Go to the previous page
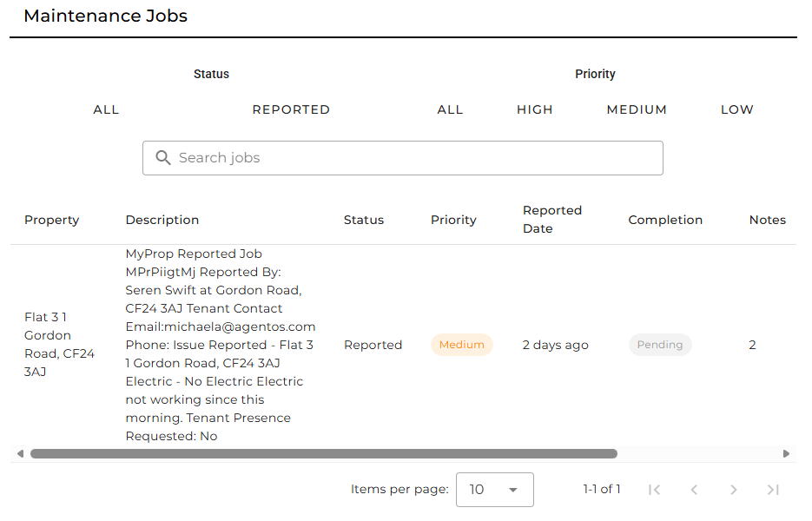Screen dimensions: 812x521 click(694, 490)
